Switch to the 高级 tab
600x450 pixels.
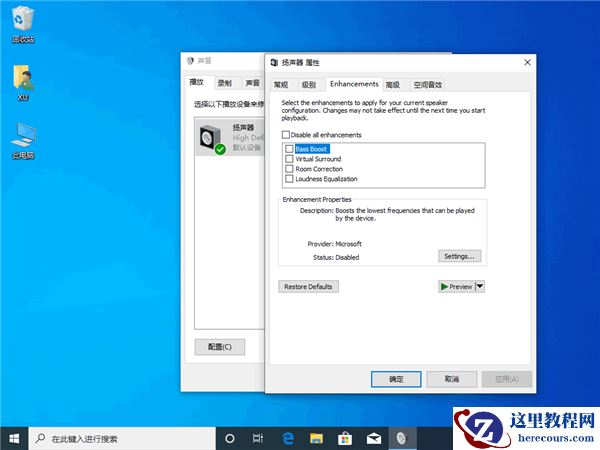click(x=393, y=85)
